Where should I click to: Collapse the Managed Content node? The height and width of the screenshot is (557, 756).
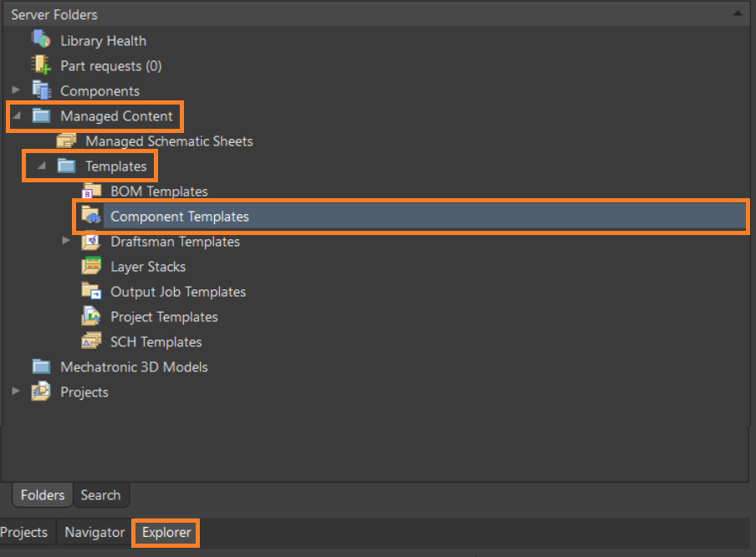click(17, 115)
